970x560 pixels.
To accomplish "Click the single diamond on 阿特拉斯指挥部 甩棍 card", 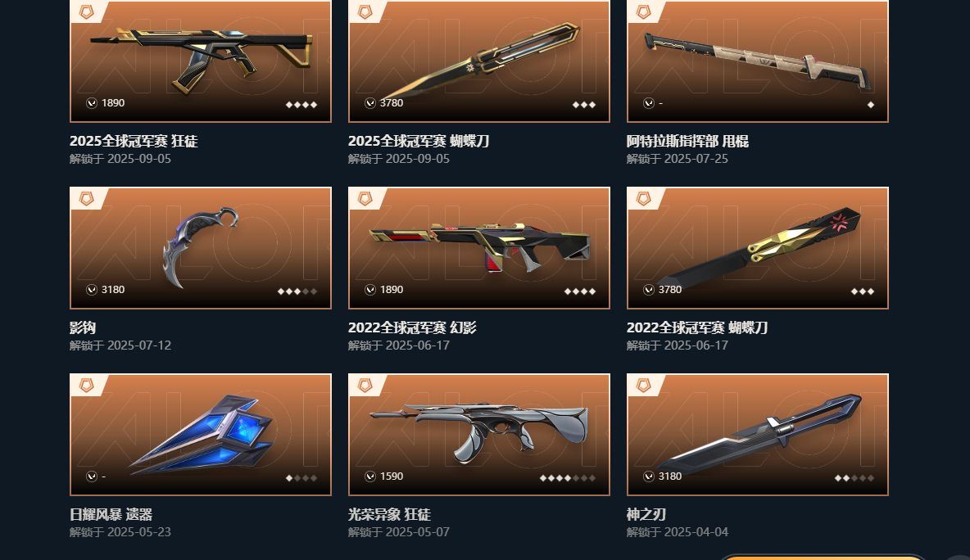I will click(x=870, y=105).
